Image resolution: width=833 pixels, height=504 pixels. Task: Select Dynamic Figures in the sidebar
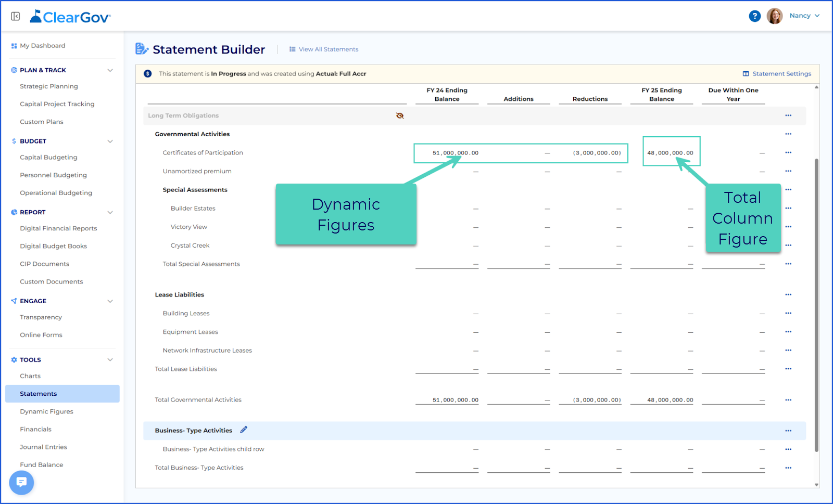coord(46,411)
